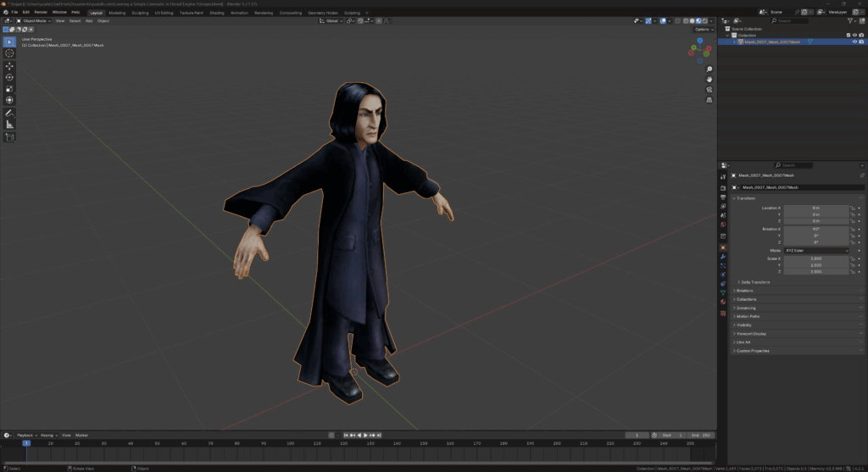This screenshot has width=868, height=472.
Task: Switch to wireframe viewport shading
Action: 686,20
